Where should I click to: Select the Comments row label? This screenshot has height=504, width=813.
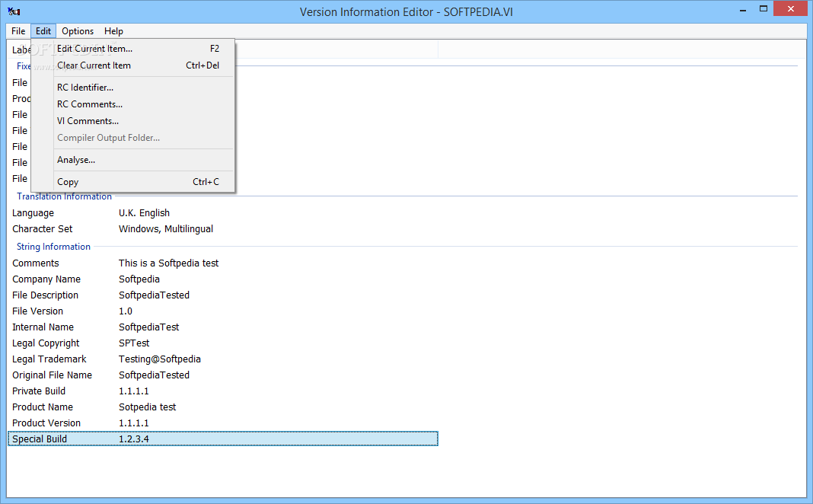36,263
